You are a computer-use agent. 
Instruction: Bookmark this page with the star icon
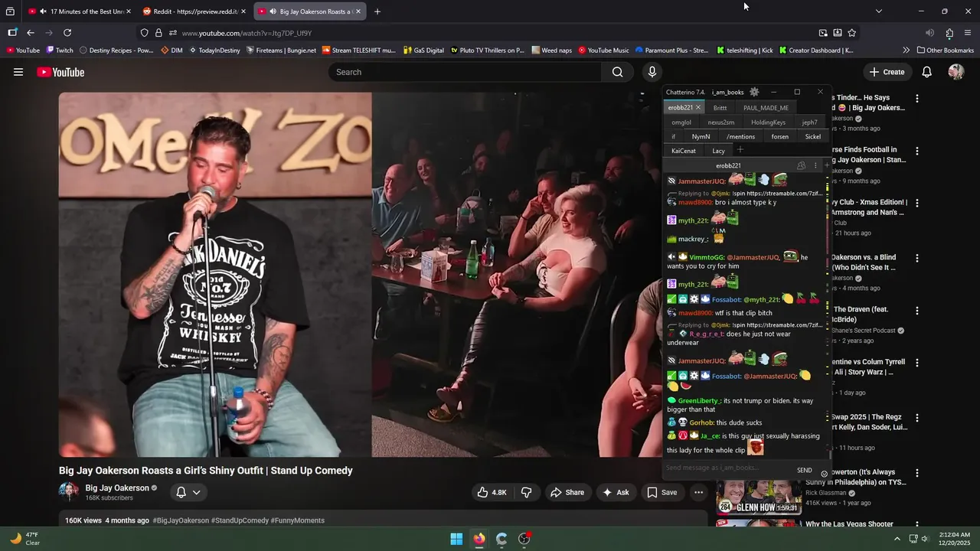click(x=851, y=33)
